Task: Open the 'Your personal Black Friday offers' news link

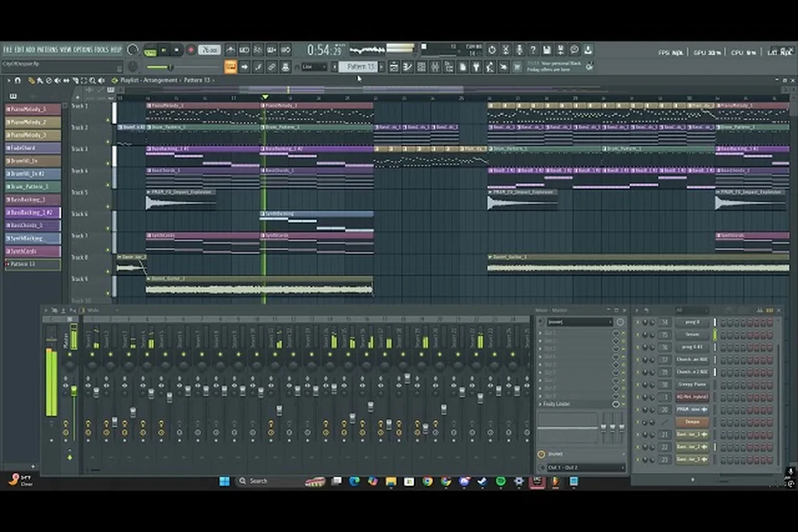Action: pos(555,66)
